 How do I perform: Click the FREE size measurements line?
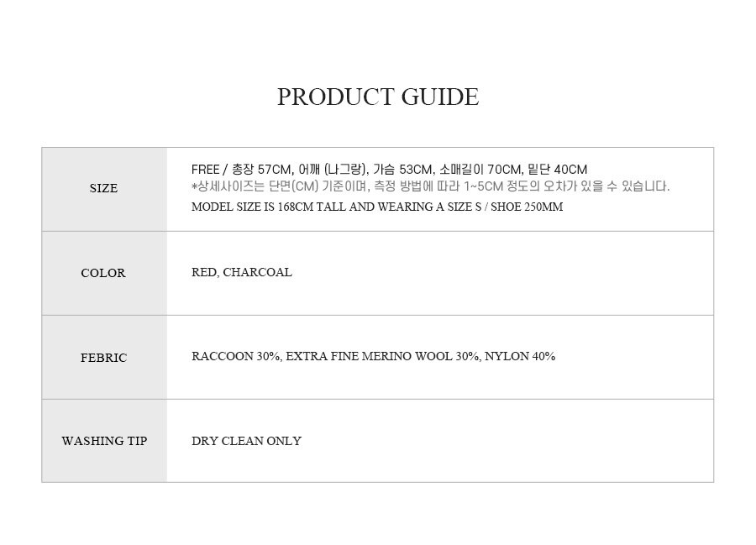[x=389, y=170]
